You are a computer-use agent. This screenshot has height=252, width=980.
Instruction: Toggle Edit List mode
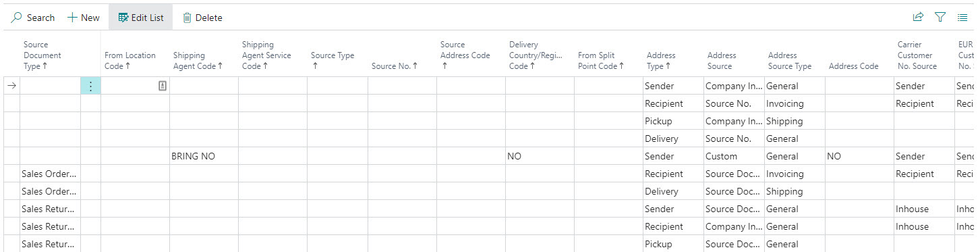140,18
